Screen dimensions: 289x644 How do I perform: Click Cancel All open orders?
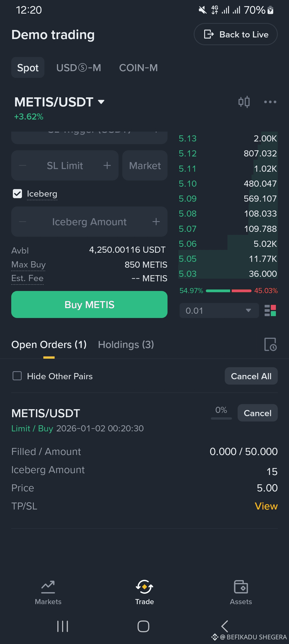(x=251, y=376)
